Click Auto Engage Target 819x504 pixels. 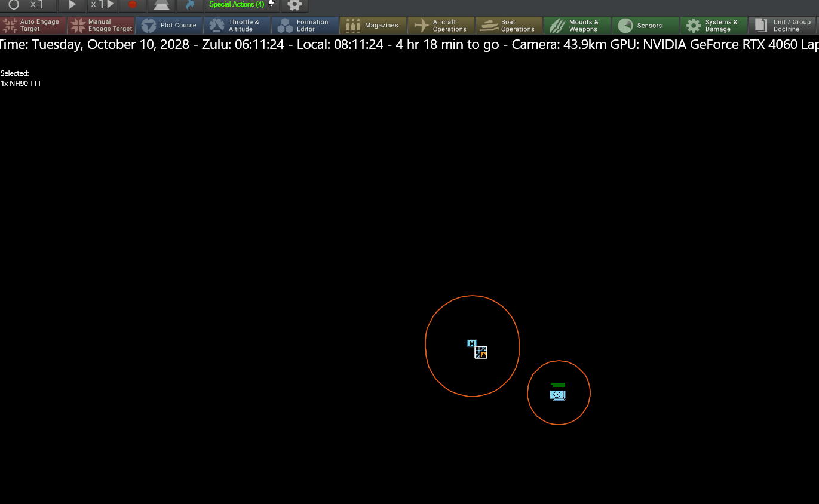coord(33,25)
